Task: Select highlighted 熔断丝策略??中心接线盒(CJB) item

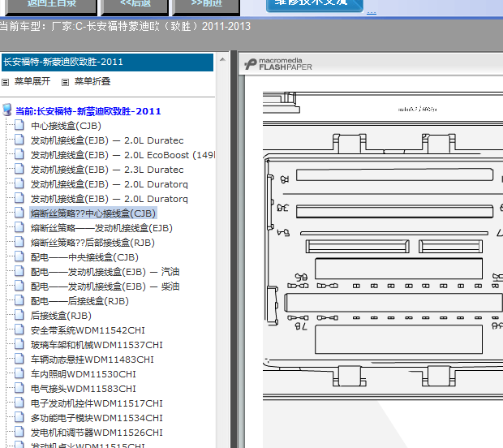Action: tap(93, 213)
